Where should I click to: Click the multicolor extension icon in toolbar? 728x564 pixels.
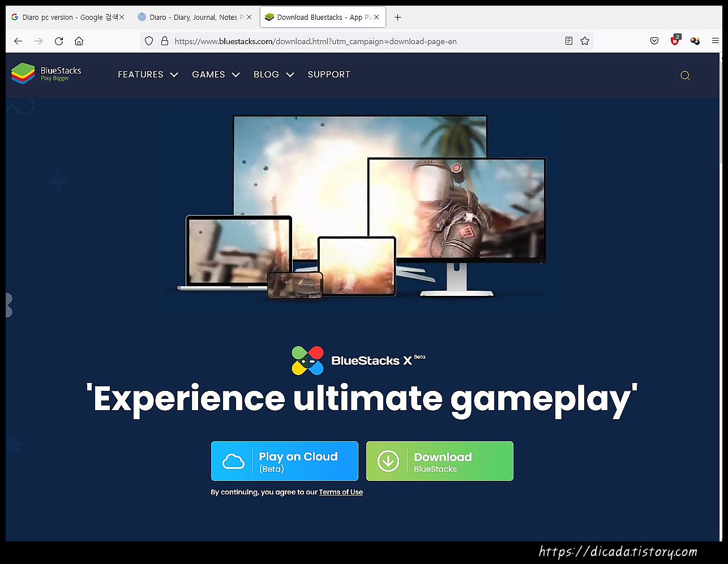(695, 41)
